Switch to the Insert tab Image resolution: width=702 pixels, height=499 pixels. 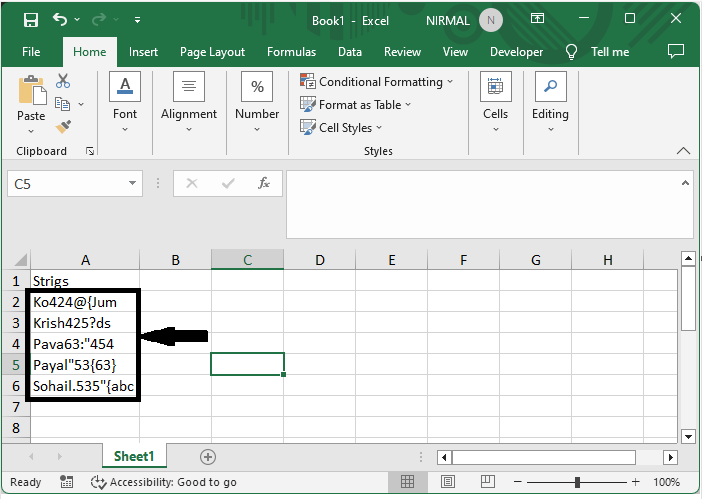click(x=143, y=52)
